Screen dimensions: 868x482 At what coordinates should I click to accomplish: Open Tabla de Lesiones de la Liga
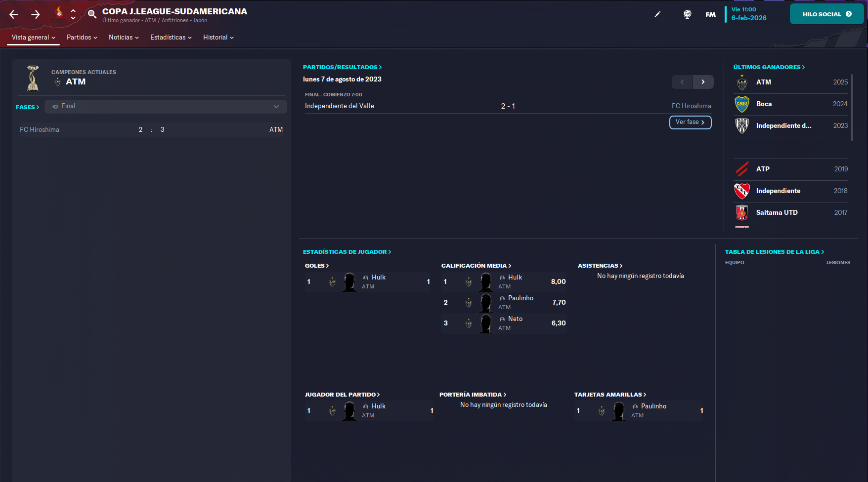775,252
